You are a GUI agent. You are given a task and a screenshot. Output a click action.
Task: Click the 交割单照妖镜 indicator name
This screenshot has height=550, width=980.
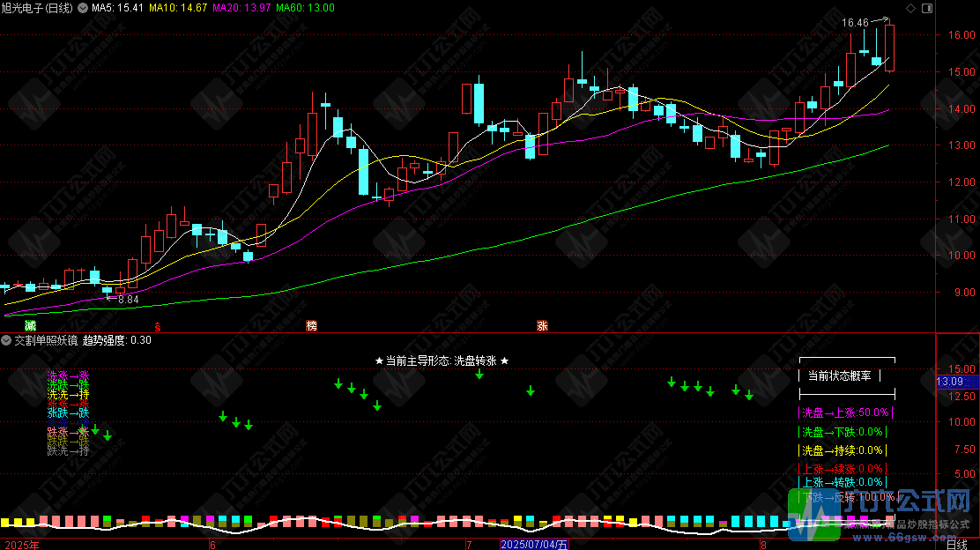tap(46, 340)
